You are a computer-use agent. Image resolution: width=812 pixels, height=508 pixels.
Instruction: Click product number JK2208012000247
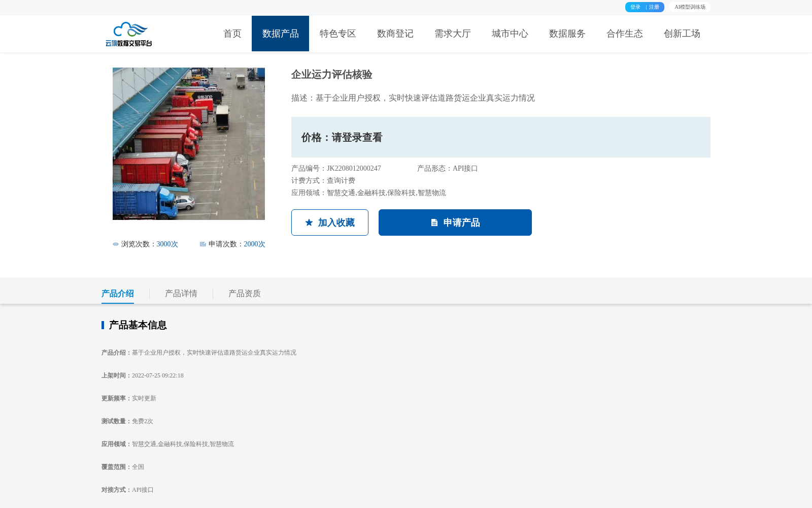point(354,169)
